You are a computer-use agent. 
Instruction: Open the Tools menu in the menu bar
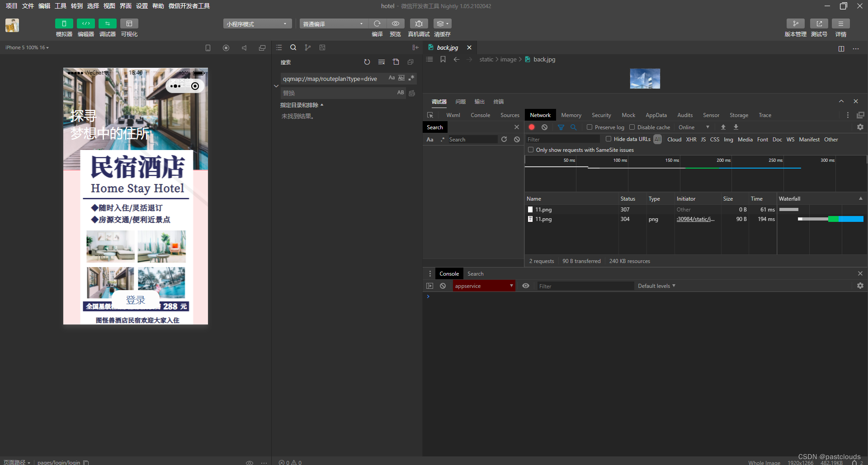coord(60,6)
